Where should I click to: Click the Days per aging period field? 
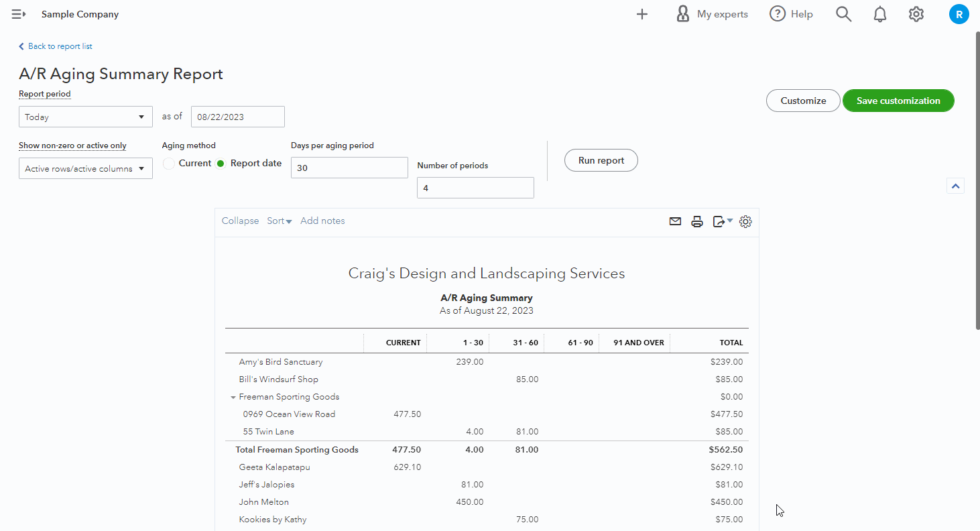349,168
